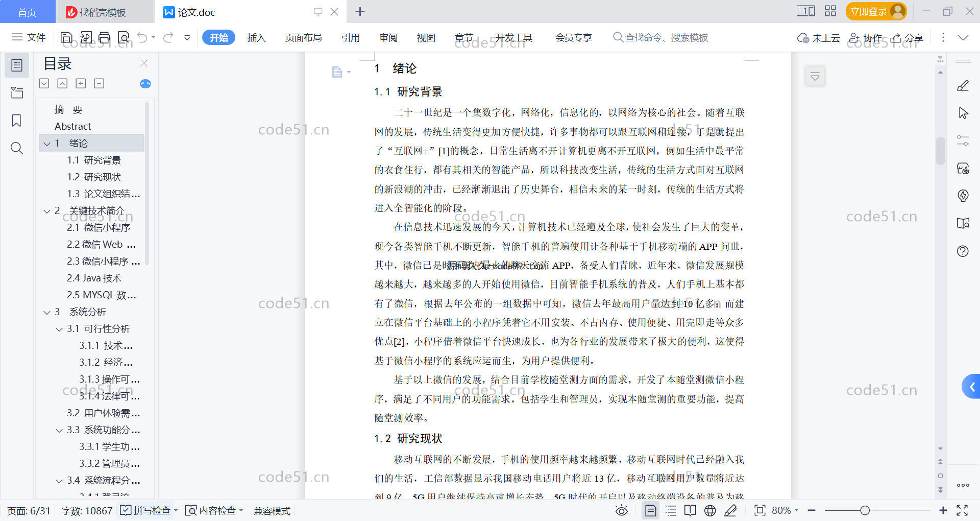Select the cursor selection tool in right sidebar
The height and width of the screenshot is (521, 980).
coord(963,113)
